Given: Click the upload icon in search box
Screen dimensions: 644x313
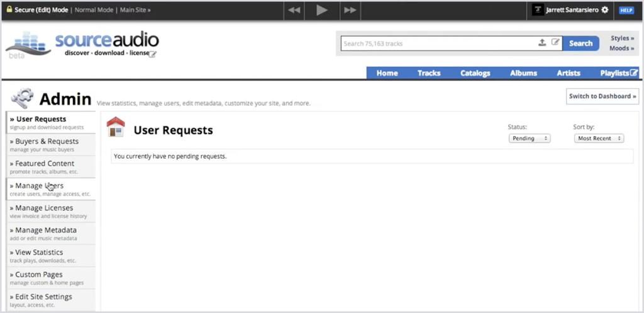Looking at the screenshot, I should 542,43.
